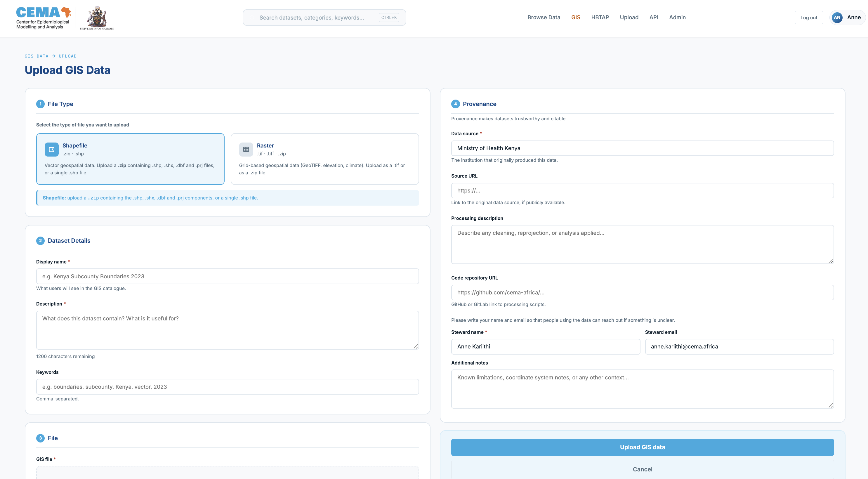The image size is (868, 479).
Task: Focus the Source URL field
Action: click(x=642, y=190)
